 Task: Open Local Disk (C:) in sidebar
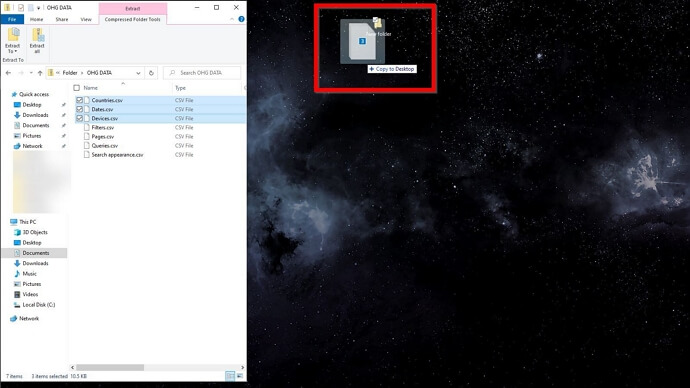coord(39,305)
